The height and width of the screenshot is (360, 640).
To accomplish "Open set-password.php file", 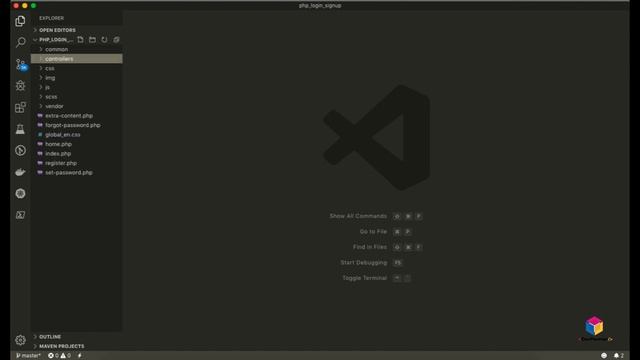I will pyautogui.click(x=77, y=173).
